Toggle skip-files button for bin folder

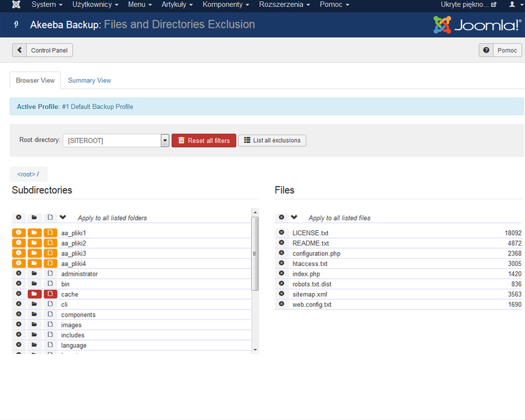[x=50, y=284]
